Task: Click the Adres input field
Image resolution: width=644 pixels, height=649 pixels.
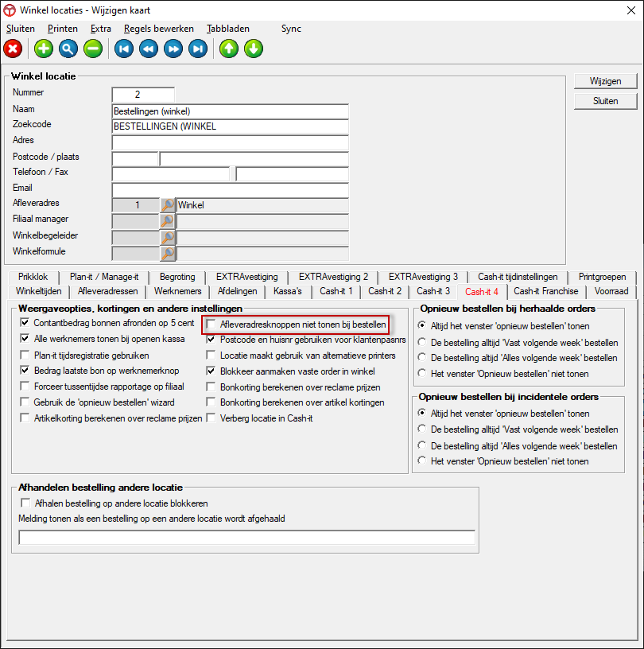Action: [x=230, y=142]
